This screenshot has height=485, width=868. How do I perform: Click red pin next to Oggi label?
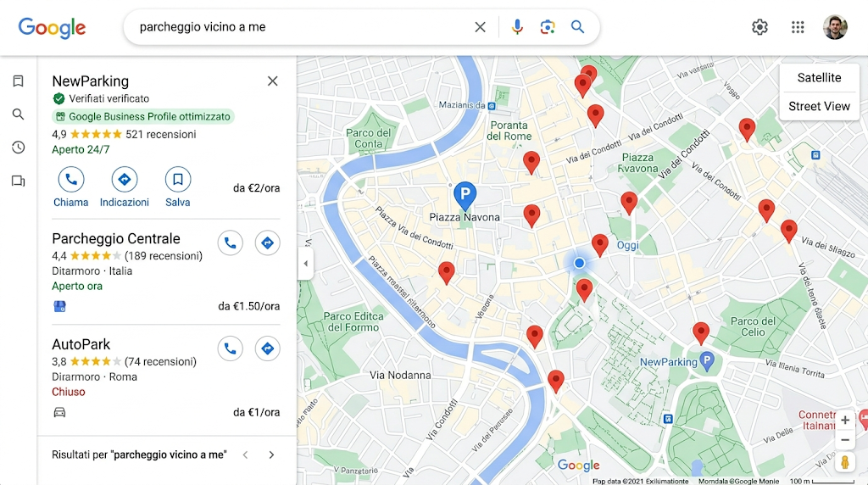click(x=599, y=244)
